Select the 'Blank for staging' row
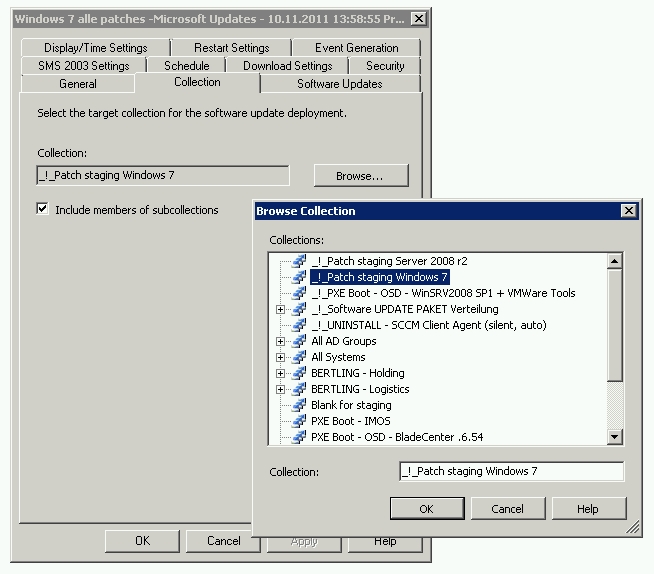The image size is (654, 574). [351, 405]
